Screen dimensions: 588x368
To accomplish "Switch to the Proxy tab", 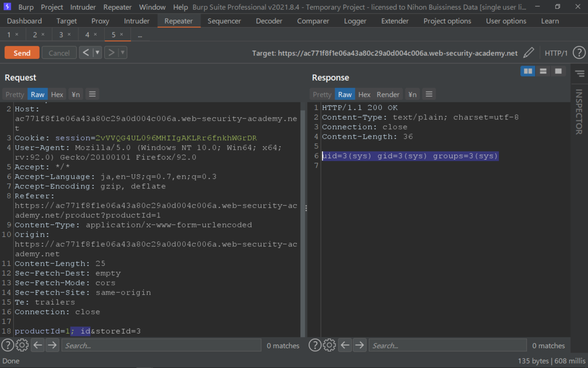I will (100, 21).
